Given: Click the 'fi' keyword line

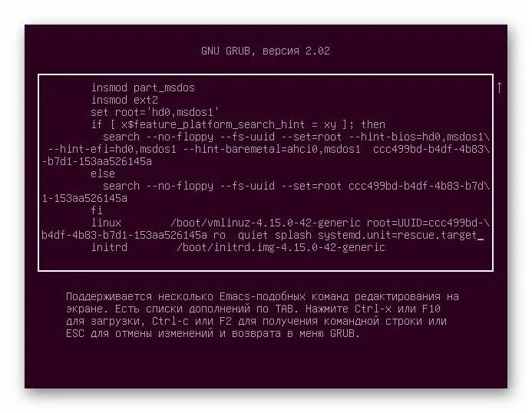Looking at the screenshot, I should tap(97, 210).
